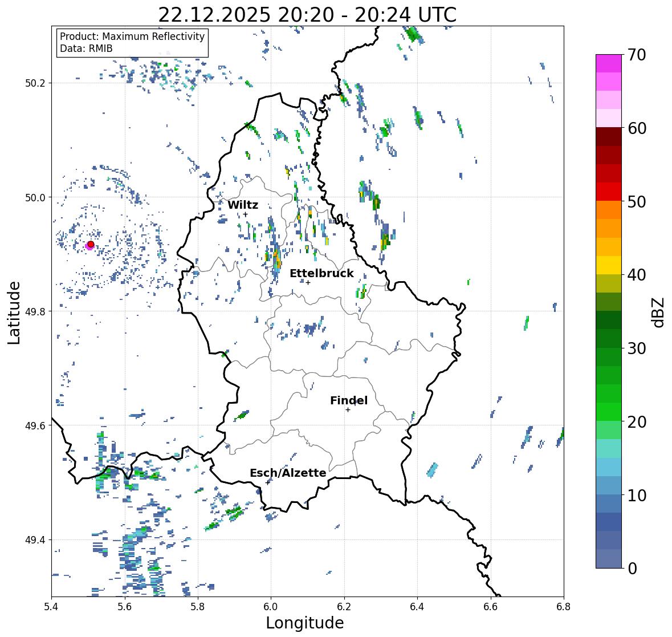Click the yellow colorbar segment at 40
This screenshot has width=672, height=637.
[x=609, y=265]
